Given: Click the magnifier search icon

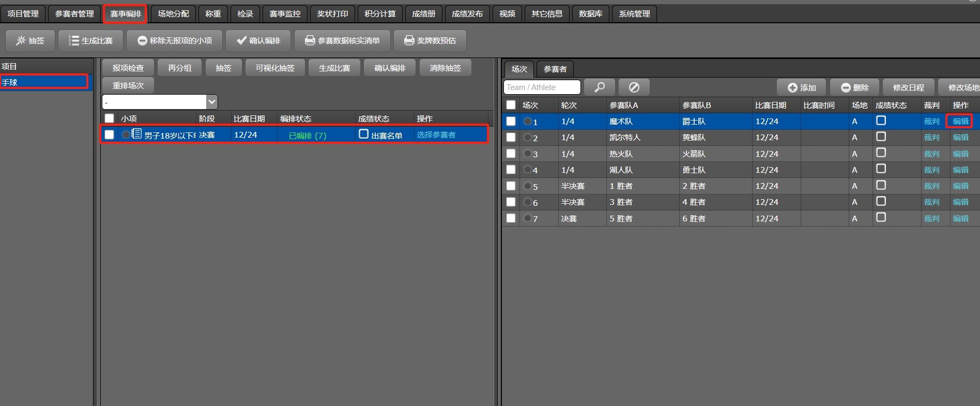Looking at the screenshot, I should coord(599,87).
